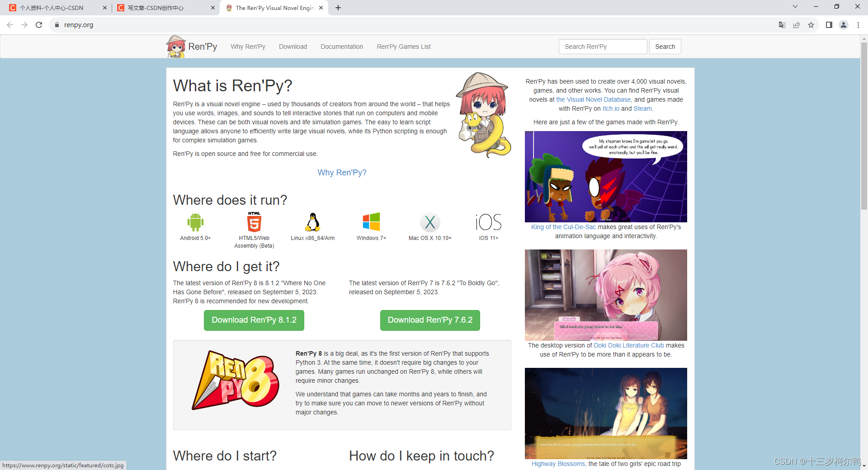Open the Why Ren'Py nav item
The height and width of the screenshot is (470, 868).
(x=248, y=47)
